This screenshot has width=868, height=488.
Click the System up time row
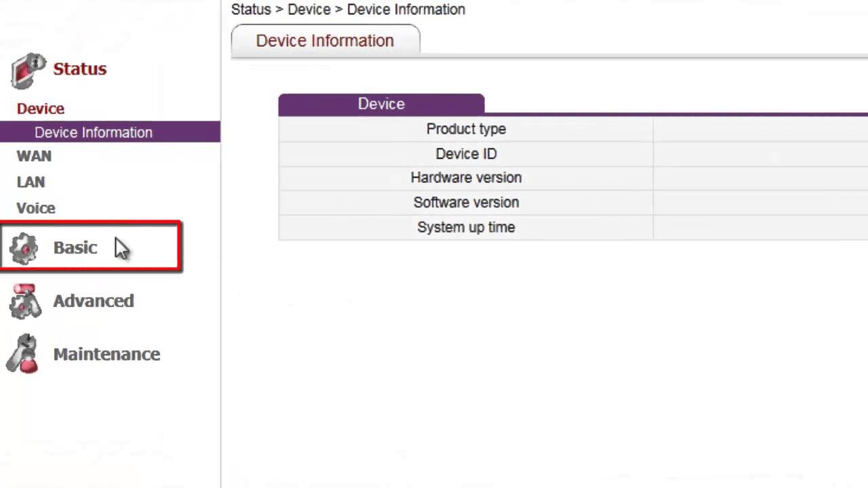point(466,227)
